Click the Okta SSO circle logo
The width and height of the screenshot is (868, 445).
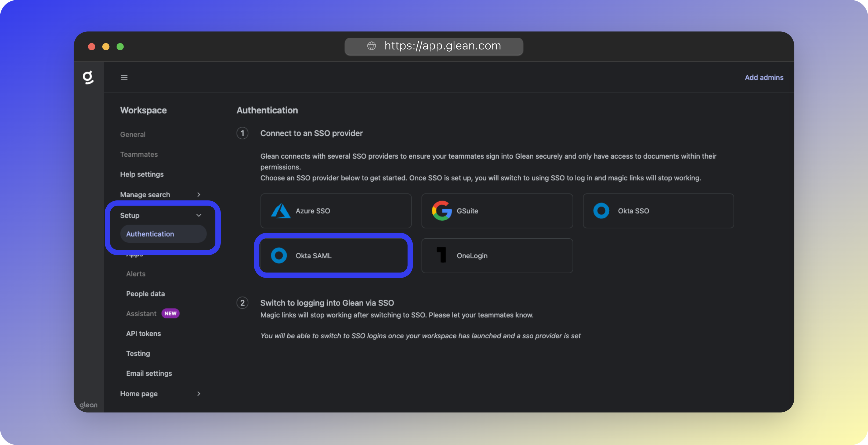coord(601,211)
